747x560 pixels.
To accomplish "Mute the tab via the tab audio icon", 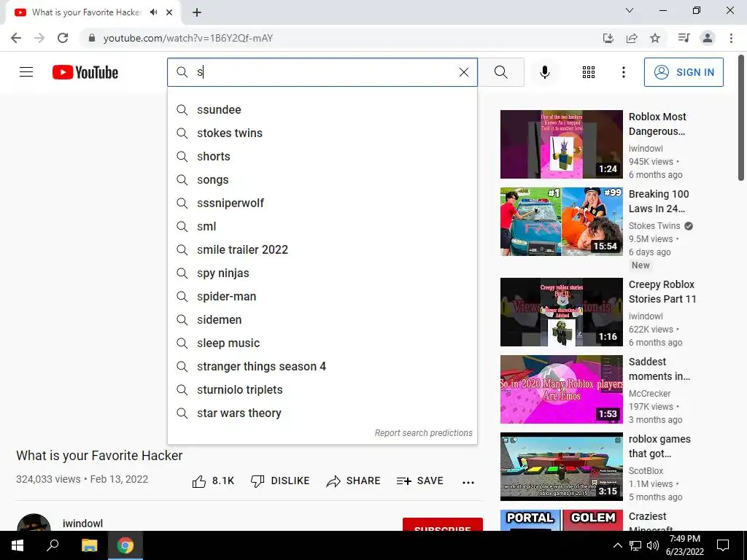I will (x=153, y=12).
